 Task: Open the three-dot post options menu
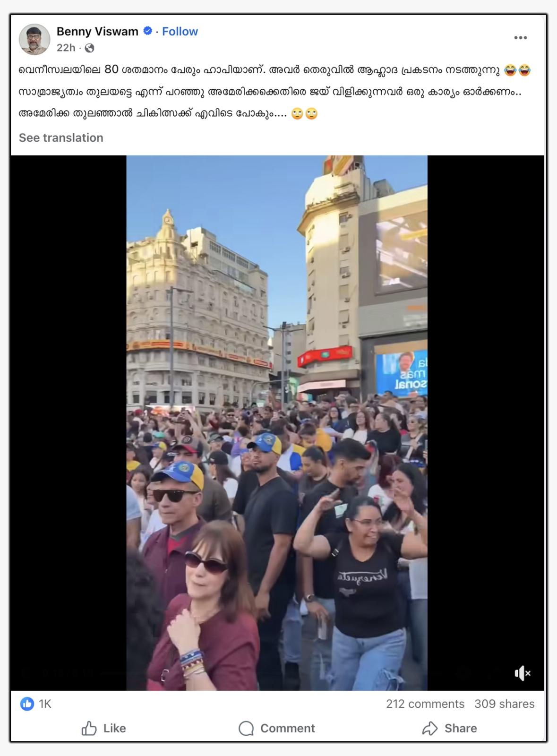pyautogui.click(x=520, y=38)
